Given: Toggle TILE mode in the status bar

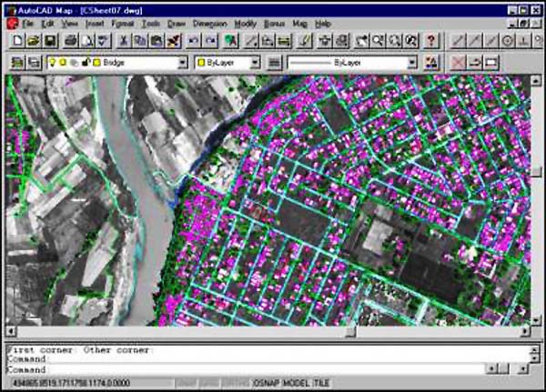Looking at the screenshot, I should (321, 384).
